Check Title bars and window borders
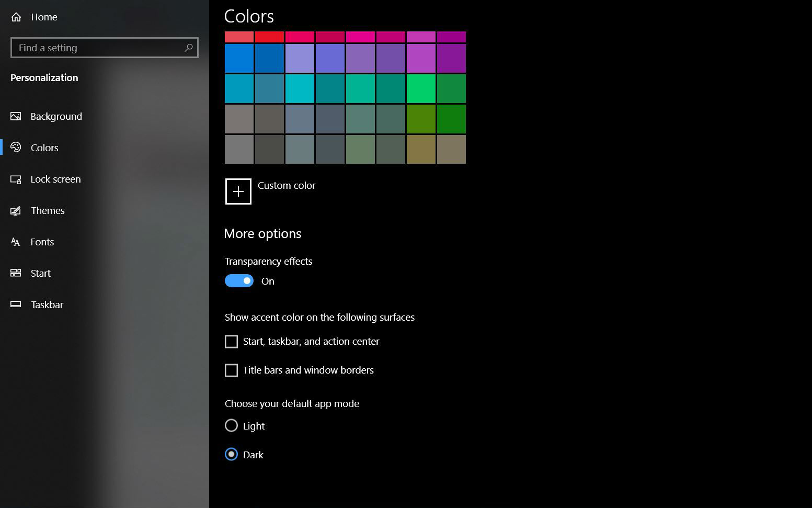The height and width of the screenshot is (508, 812). (x=231, y=370)
